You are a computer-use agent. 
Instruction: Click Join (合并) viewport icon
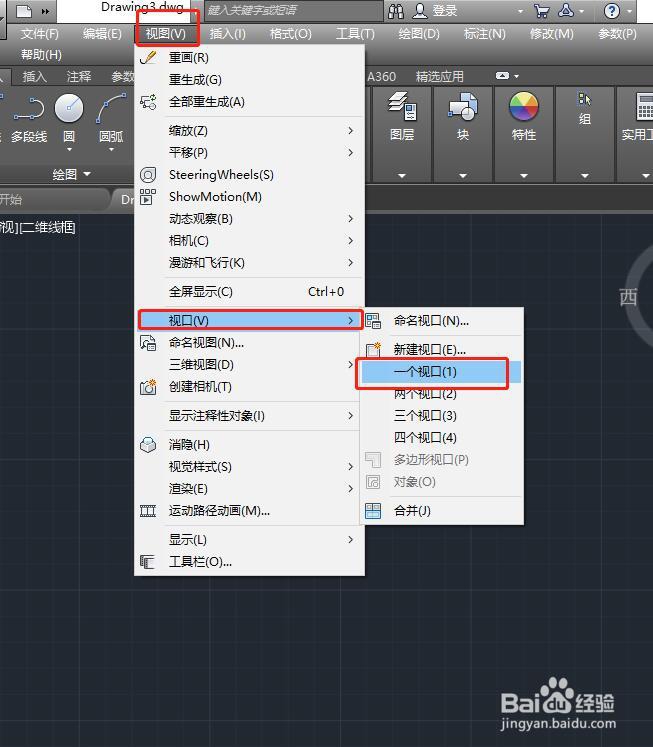tap(373, 511)
